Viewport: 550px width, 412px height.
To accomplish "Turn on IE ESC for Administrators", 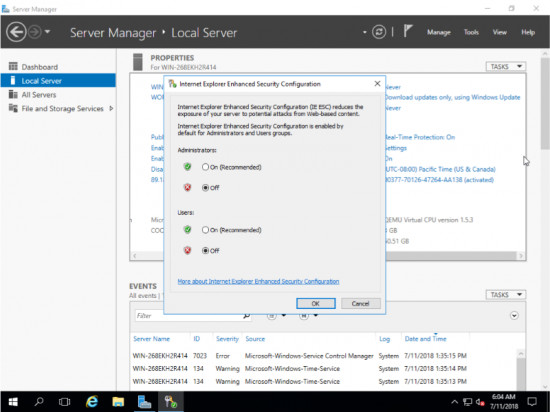I will tap(206, 167).
